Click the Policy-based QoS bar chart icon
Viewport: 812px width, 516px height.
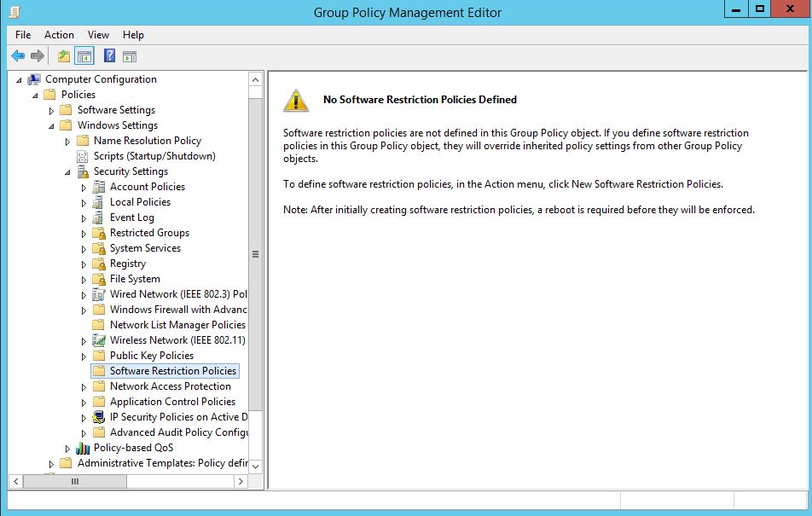click(x=83, y=448)
